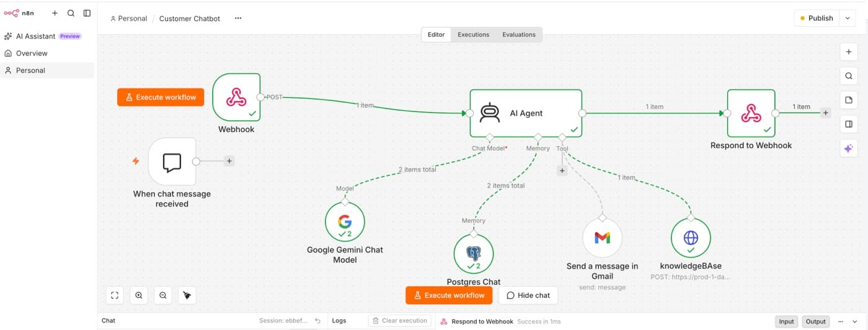Select the Respond to Webhook node

click(751, 113)
